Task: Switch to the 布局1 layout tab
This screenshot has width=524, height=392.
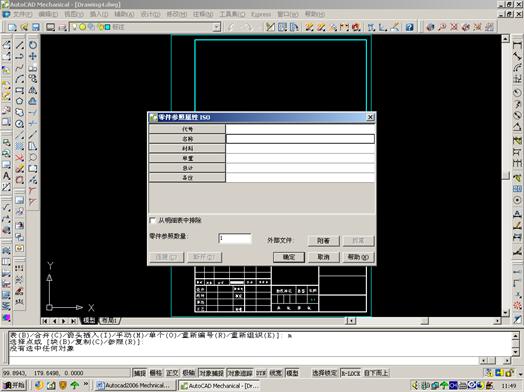Action: pyautogui.click(x=110, y=320)
